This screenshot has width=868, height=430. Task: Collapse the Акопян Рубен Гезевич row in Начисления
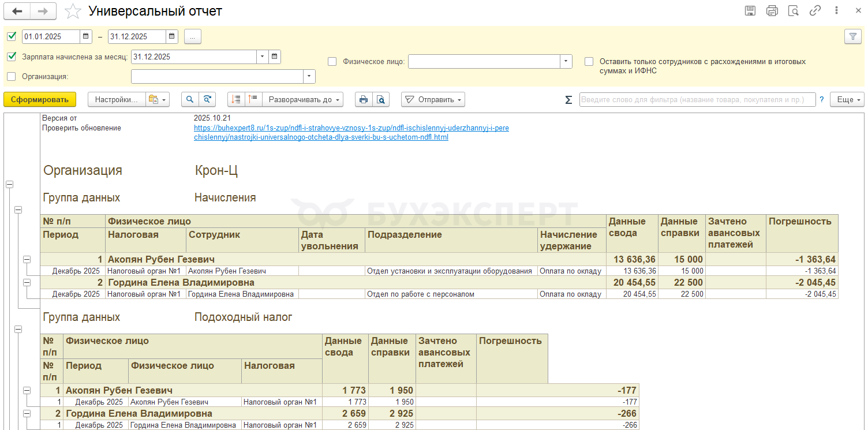27,260
